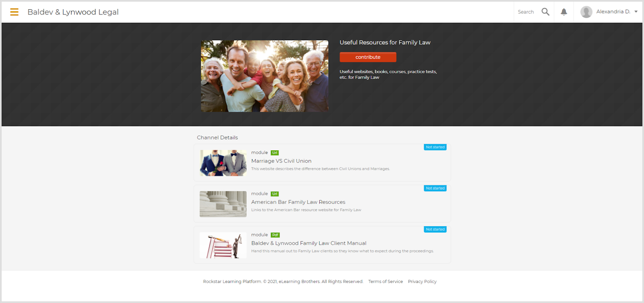Click the Url badge on Marriage VS Civil Union

(275, 153)
